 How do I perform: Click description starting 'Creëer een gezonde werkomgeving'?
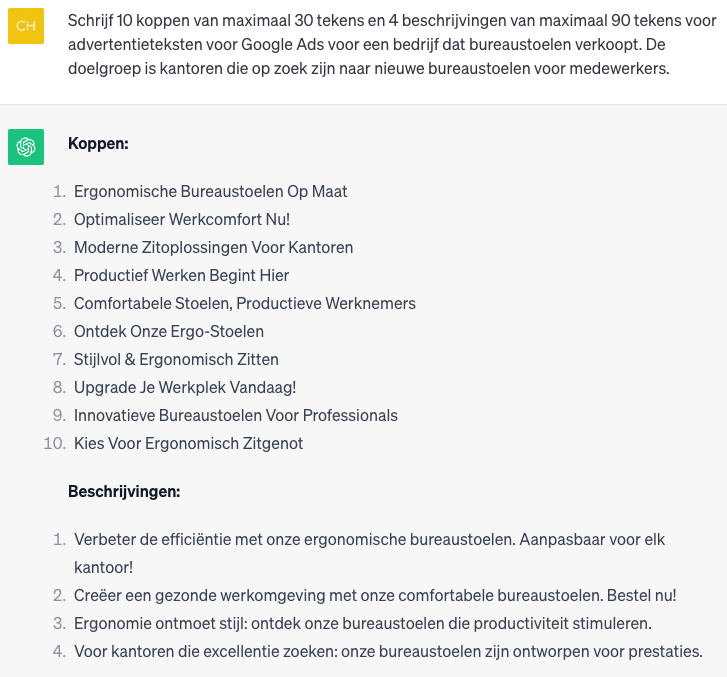375,595
